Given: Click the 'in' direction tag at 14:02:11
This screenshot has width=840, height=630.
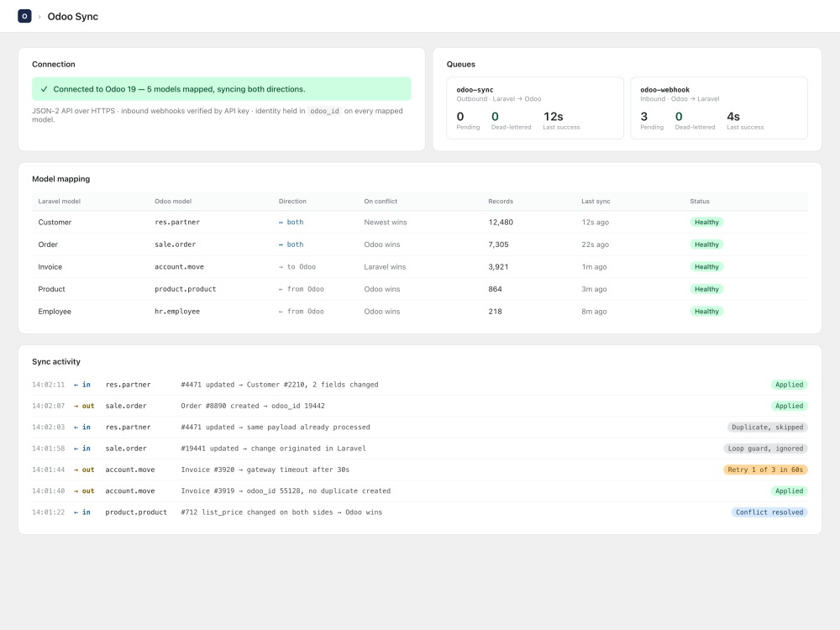Looking at the screenshot, I should (x=82, y=385).
